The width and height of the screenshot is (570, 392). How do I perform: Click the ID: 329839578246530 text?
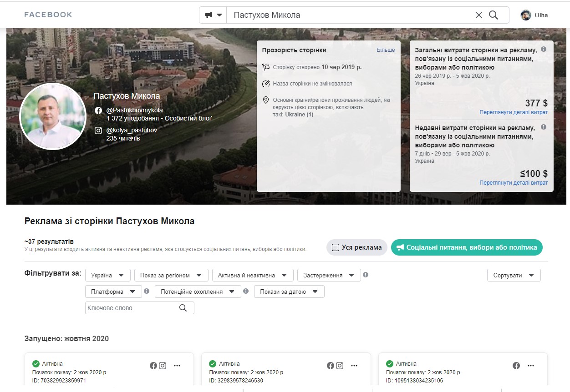click(236, 381)
